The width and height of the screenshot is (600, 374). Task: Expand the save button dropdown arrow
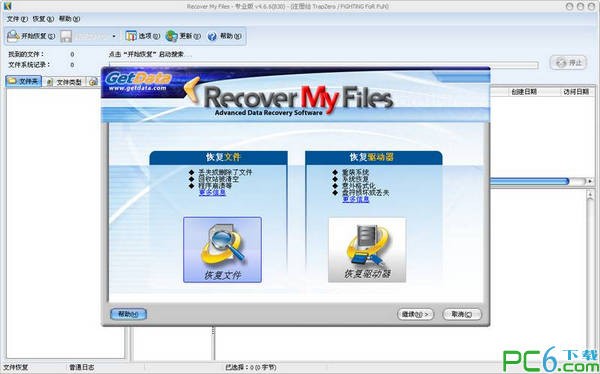[x=114, y=37]
